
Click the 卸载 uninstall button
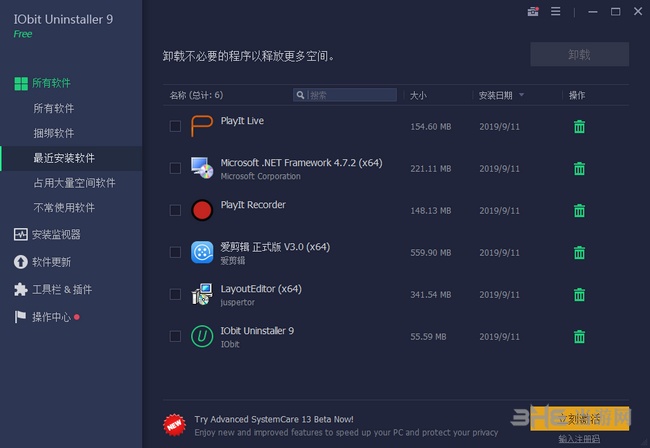580,54
